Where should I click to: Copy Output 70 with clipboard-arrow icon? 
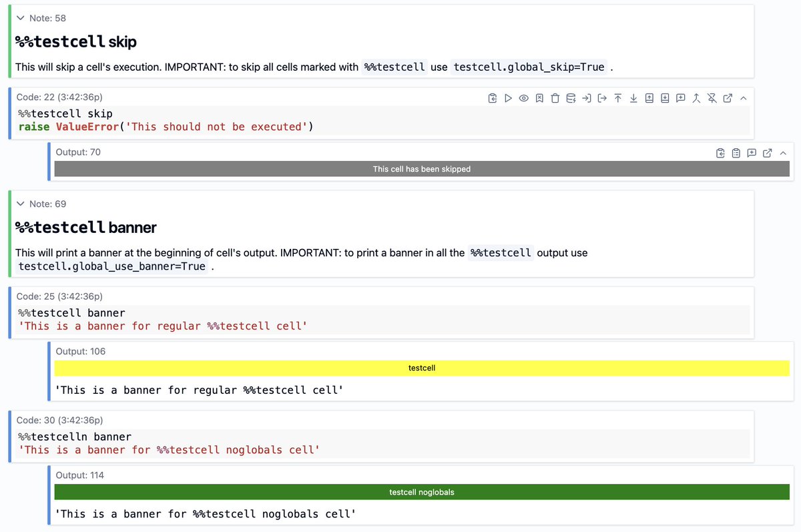(x=720, y=153)
